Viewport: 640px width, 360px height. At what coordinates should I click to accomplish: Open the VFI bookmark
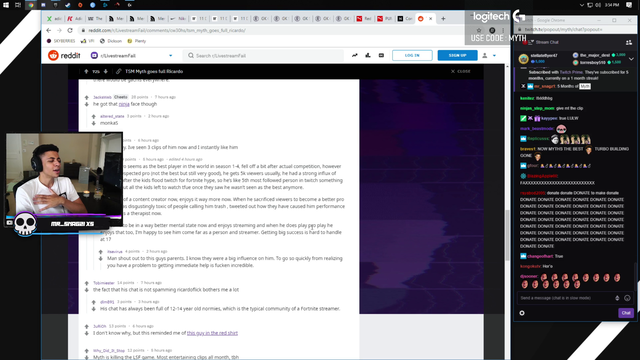(x=88, y=41)
